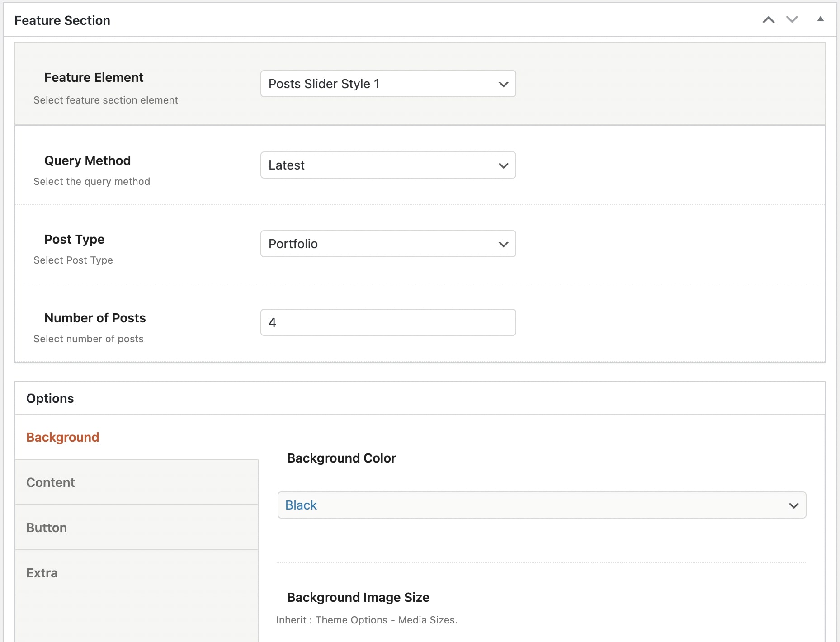Focus the Number of Posts field
The image size is (840, 642).
[x=388, y=322]
